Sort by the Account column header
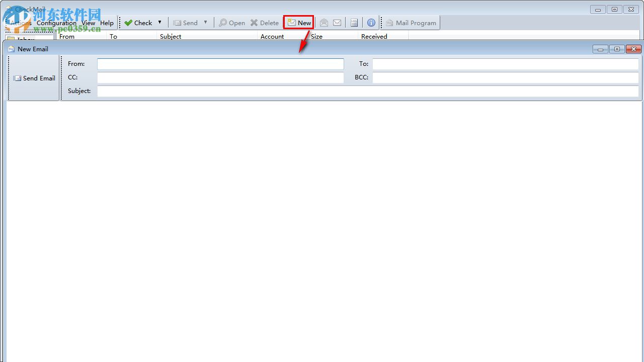The height and width of the screenshot is (362, 644). (x=283, y=36)
